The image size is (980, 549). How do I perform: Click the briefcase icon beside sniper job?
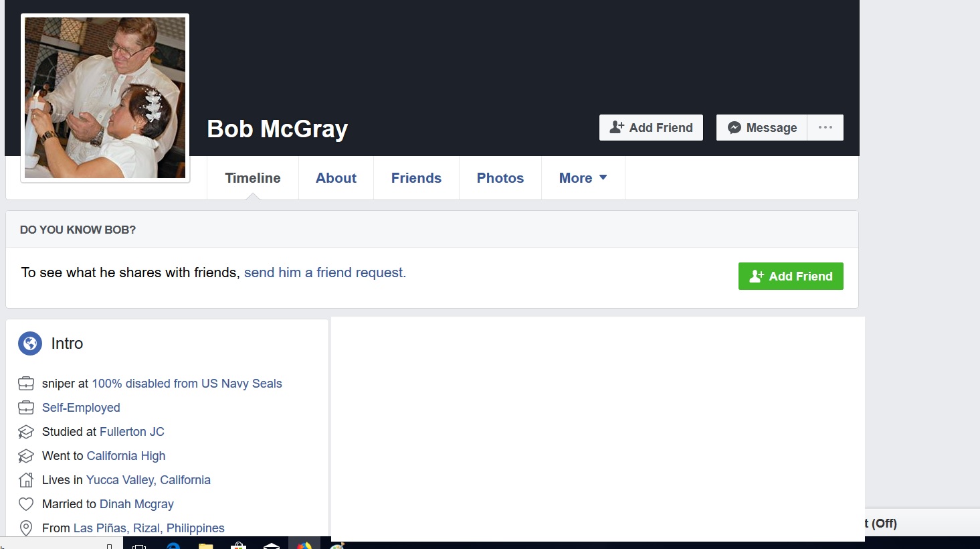(26, 384)
